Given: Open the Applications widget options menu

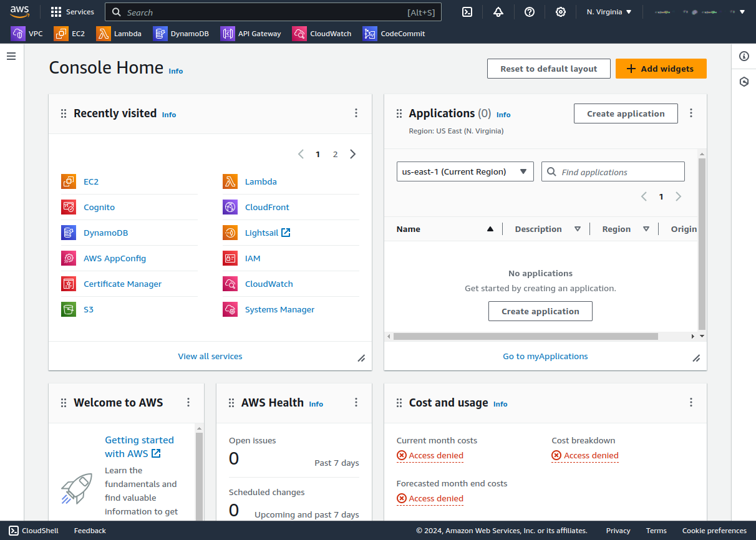Looking at the screenshot, I should 691,113.
